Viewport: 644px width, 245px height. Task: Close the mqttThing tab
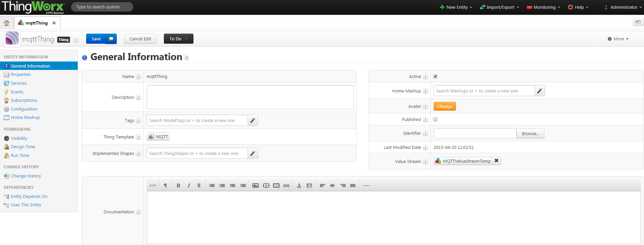(x=54, y=23)
